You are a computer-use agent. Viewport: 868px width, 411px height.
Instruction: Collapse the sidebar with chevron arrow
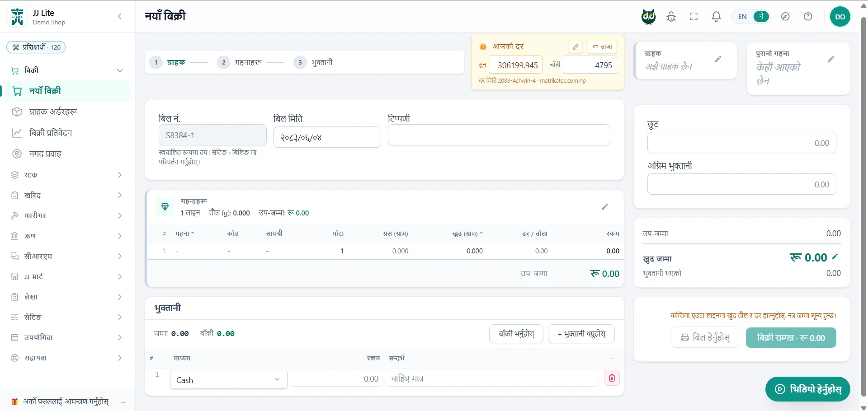pos(120,17)
